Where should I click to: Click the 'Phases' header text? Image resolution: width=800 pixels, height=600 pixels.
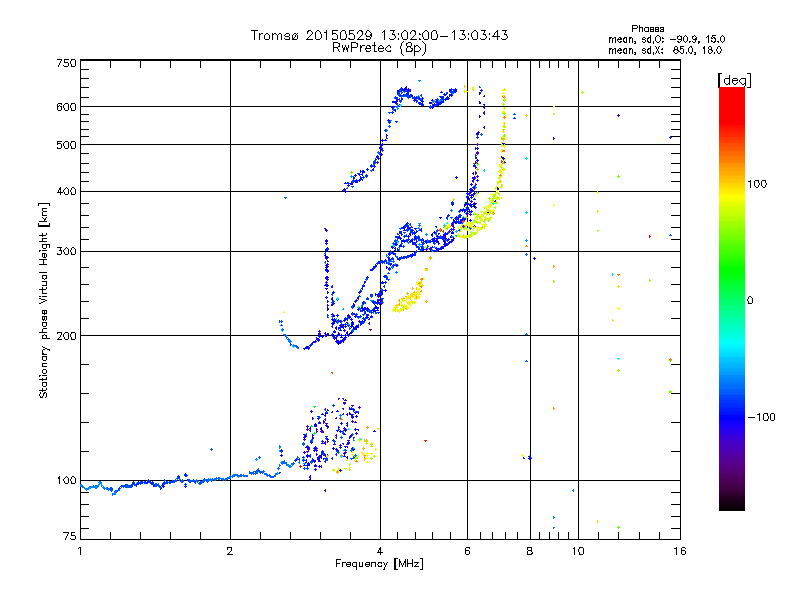pos(647,29)
